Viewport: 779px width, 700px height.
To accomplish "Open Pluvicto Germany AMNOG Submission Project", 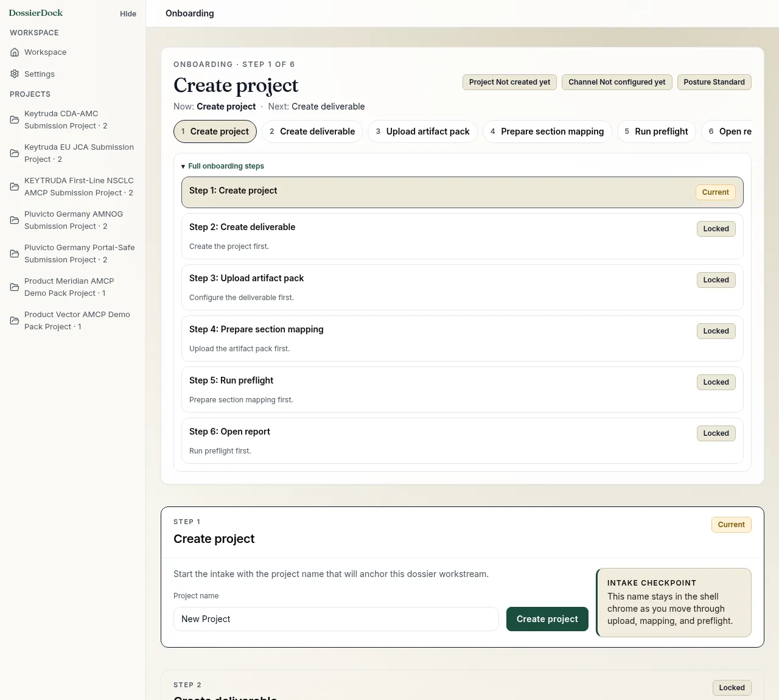I will (72, 220).
